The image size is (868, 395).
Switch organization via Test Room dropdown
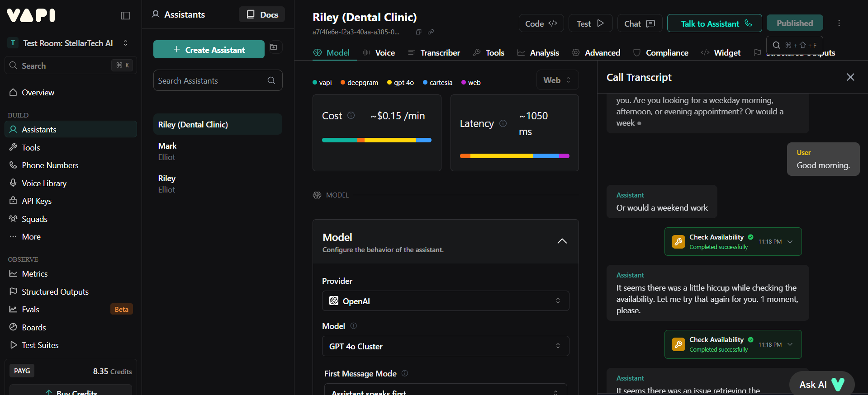pos(69,43)
